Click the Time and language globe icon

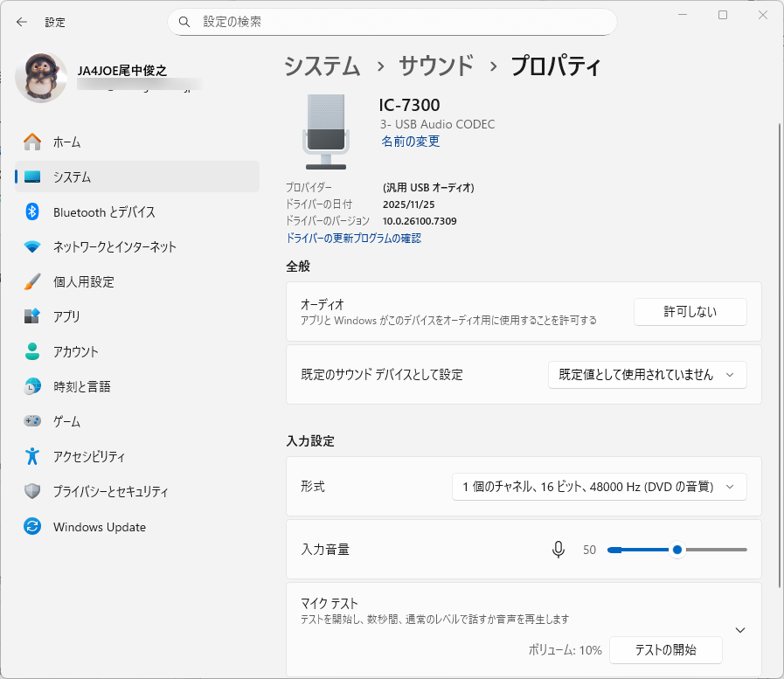32,386
